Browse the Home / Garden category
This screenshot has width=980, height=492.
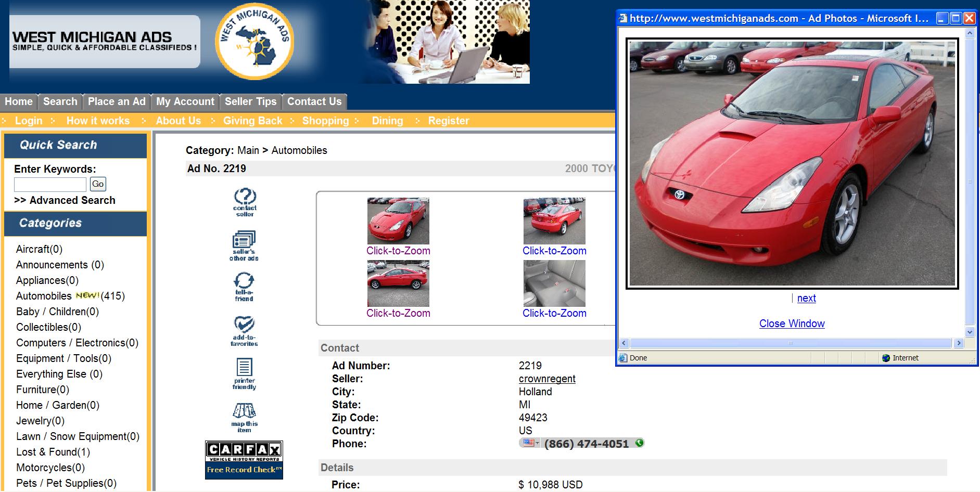pyautogui.click(x=58, y=405)
